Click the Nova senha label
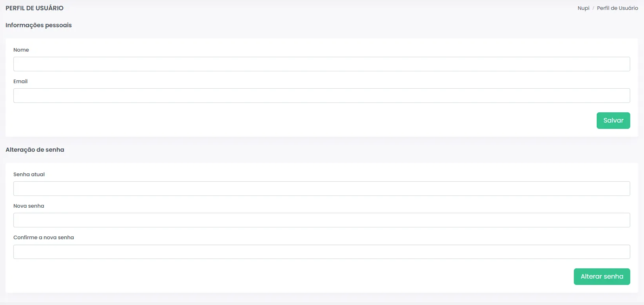The height and width of the screenshot is (305, 644). [x=29, y=206]
